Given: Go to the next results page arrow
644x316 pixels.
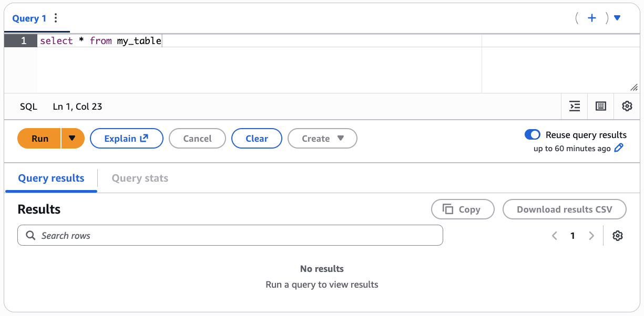Looking at the screenshot, I should [x=591, y=235].
